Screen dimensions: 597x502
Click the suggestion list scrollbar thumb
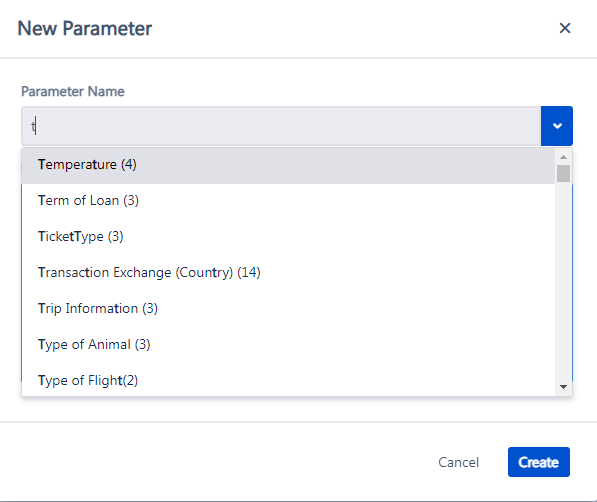click(x=563, y=173)
